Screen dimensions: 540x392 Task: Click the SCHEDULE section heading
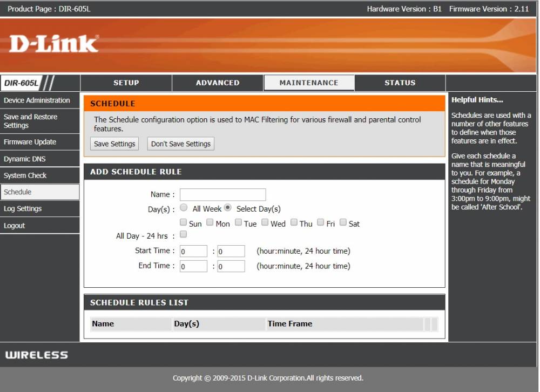coord(113,104)
